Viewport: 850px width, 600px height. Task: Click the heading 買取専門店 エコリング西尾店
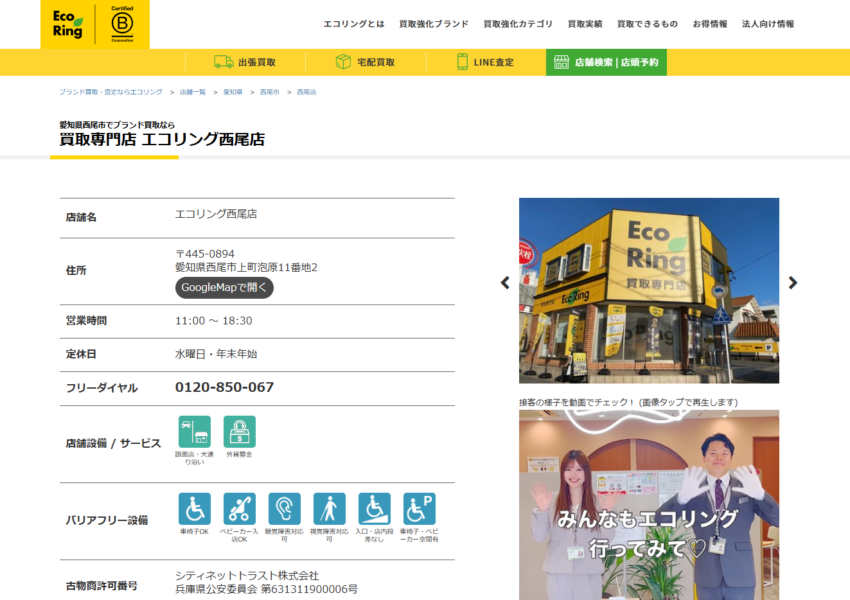coord(162,139)
